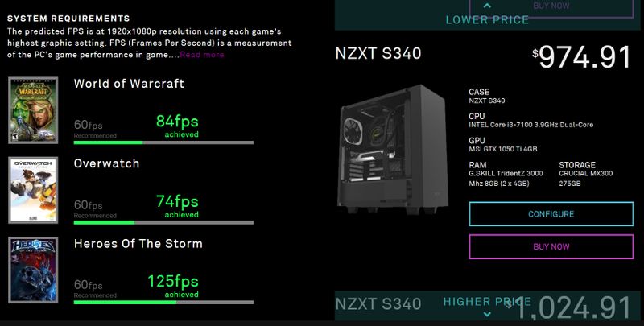Click the G.SKILL TridentZ 3000 RAM spec

[x=506, y=178]
